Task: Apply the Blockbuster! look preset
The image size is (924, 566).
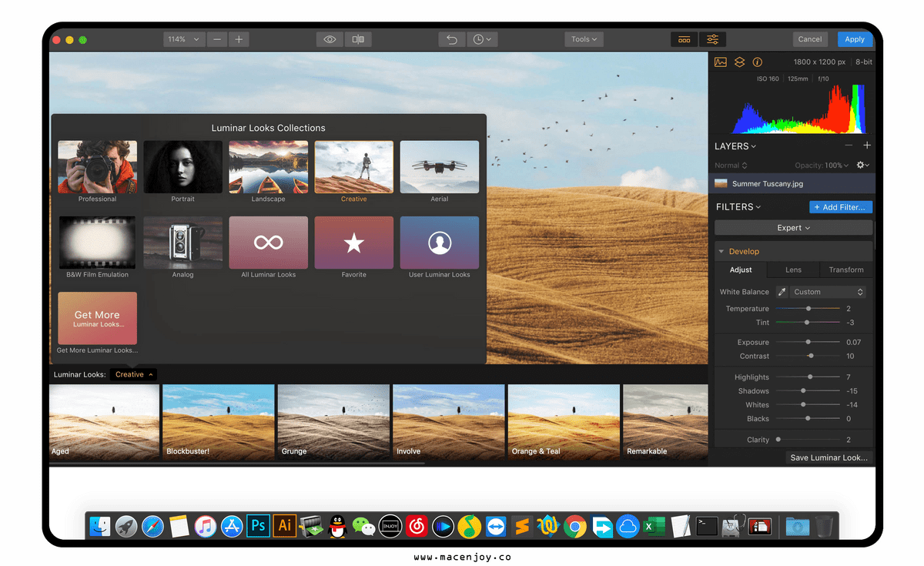Action: click(219, 421)
